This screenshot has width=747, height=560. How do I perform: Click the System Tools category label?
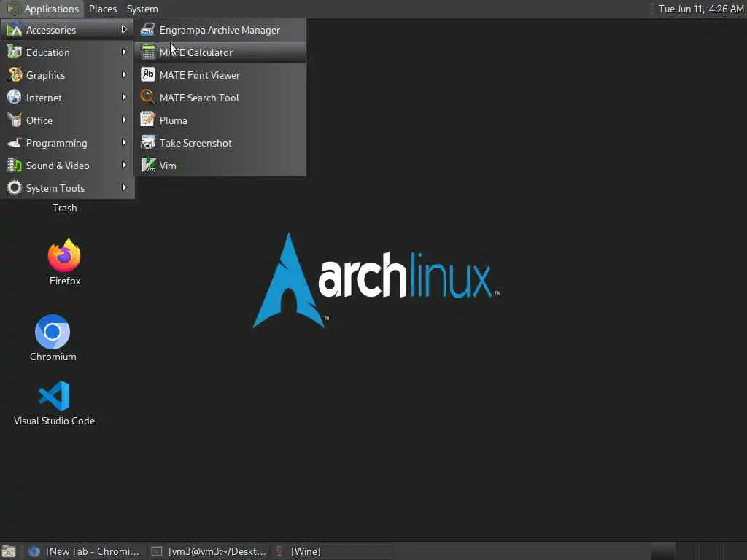pos(55,189)
